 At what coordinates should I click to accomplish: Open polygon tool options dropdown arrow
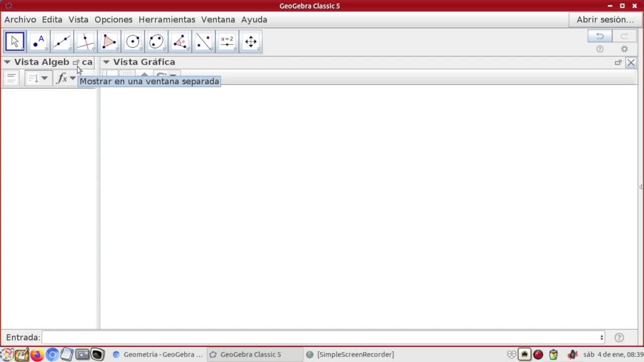tap(117, 49)
